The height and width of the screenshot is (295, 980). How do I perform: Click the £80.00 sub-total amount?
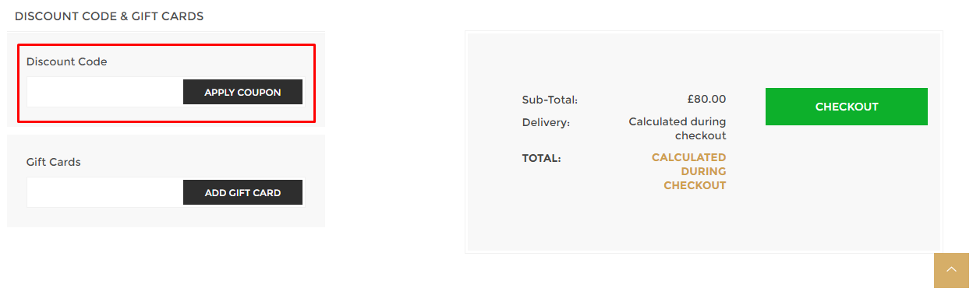point(706,99)
